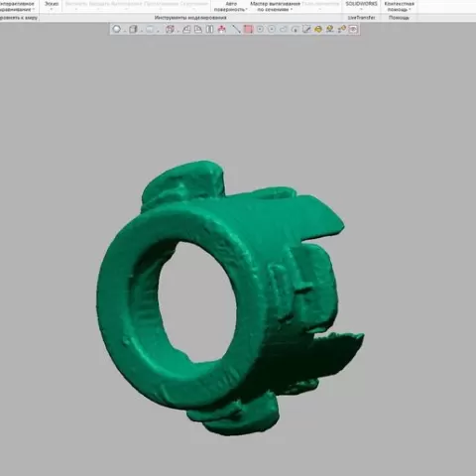Click the gear-and-wrench settings icon

coord(342,29)
